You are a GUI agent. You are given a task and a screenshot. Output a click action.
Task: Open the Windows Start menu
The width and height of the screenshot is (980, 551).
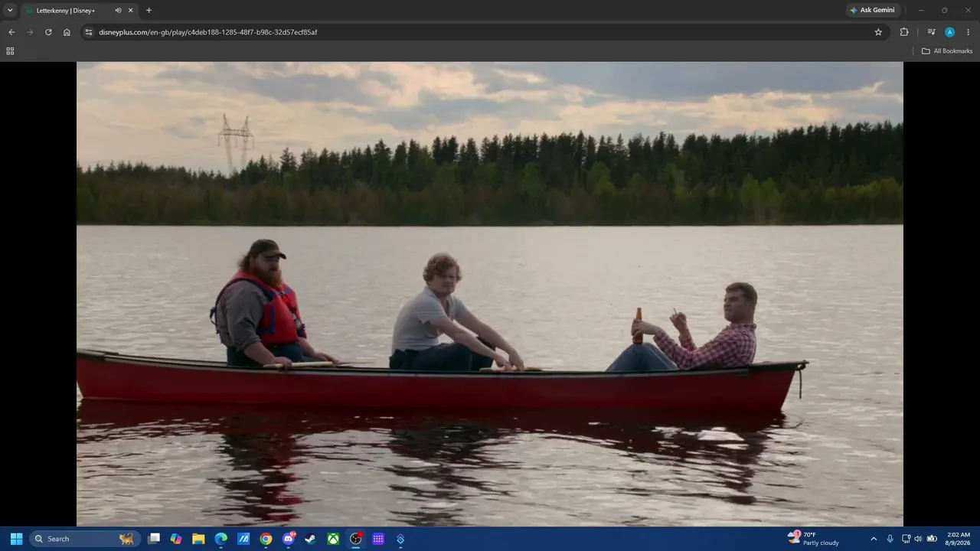[16, 539]
